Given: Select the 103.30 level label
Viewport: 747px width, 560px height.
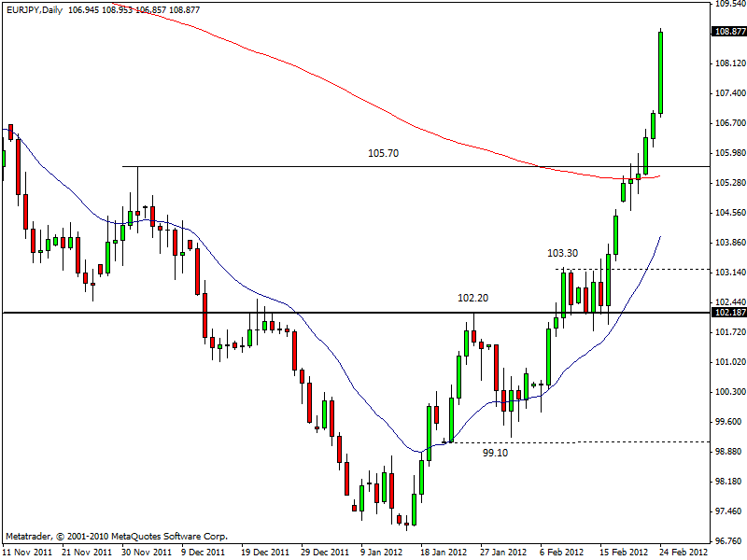Looking at the screenshot, I should click(561, 253).
